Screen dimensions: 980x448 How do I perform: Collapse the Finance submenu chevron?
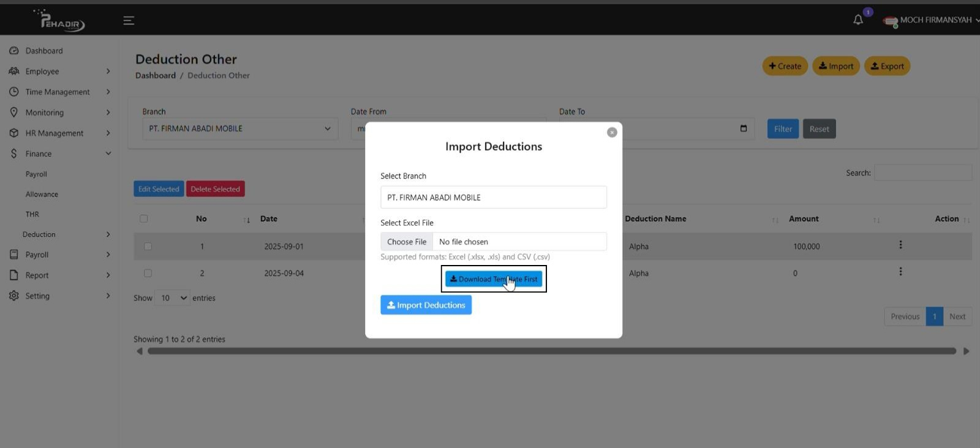108,154
